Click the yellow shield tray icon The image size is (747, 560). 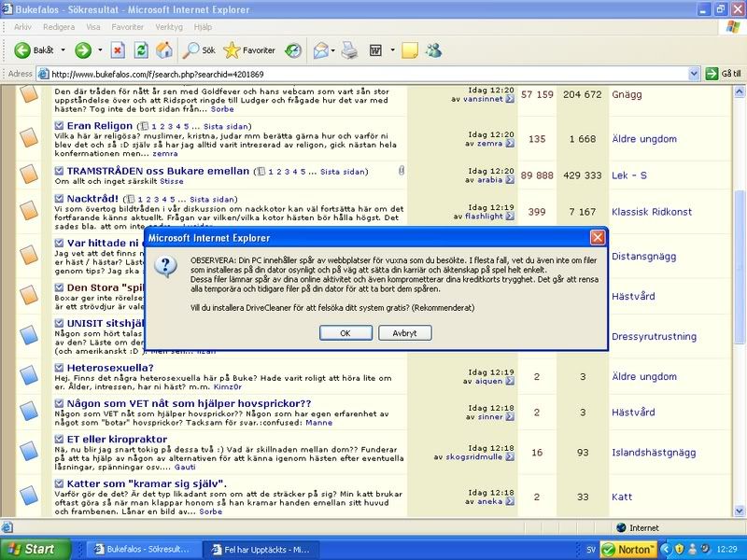(680, 550)
